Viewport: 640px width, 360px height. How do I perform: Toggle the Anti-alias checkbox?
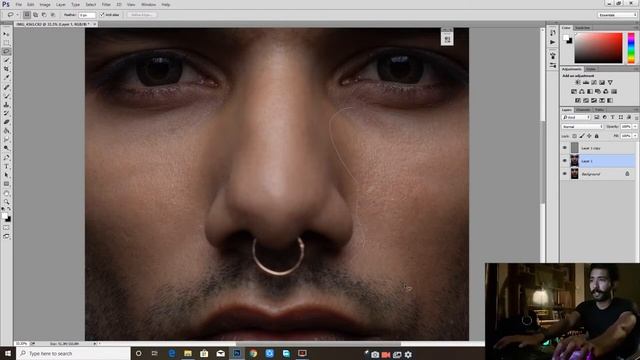tap(102, 15)
